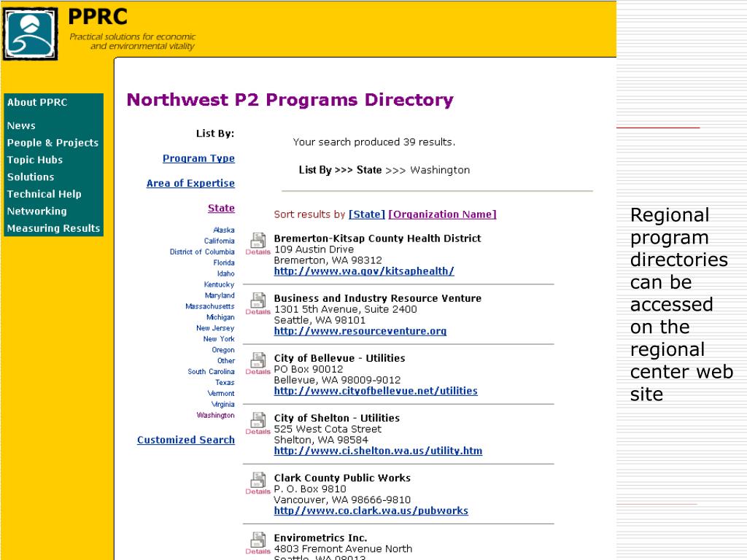
Task: List programs by Program Type
Action: [x=198, y=158]
